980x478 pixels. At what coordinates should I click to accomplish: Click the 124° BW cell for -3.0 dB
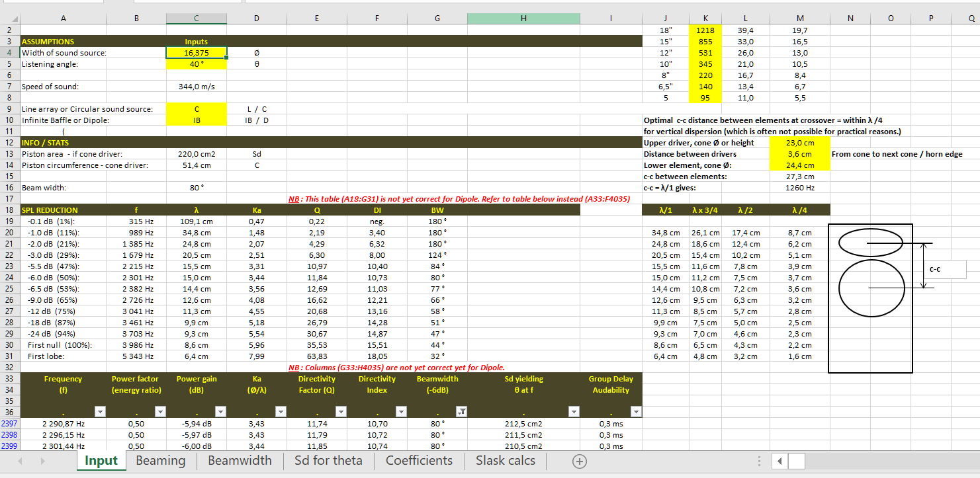[437, 255]
